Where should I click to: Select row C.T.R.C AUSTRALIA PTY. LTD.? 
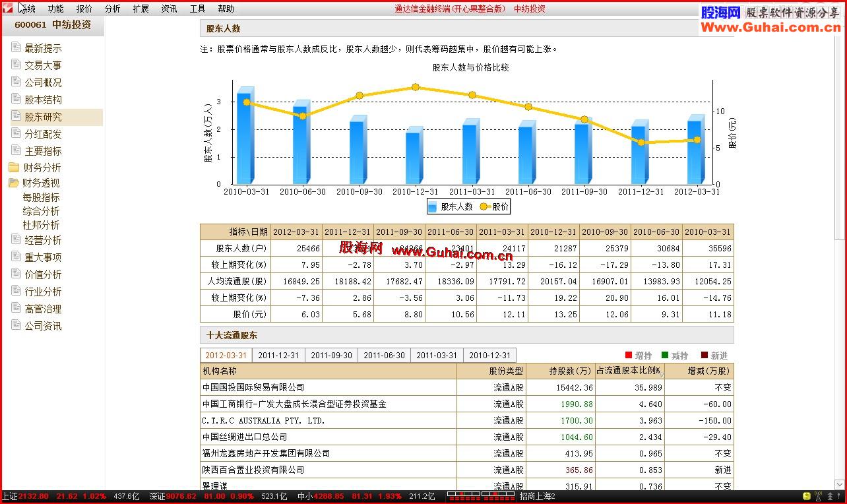click(x=466, y=420)
